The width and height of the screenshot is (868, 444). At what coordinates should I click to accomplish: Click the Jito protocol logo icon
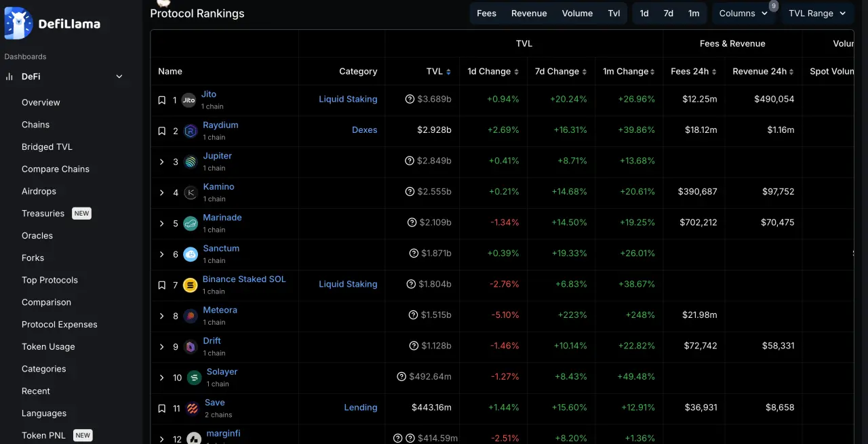[189, 100]
